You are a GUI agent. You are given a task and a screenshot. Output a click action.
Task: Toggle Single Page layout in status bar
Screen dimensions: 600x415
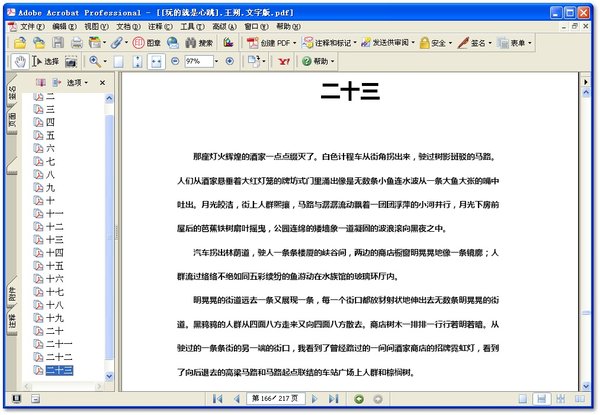(x=523, y=399)
